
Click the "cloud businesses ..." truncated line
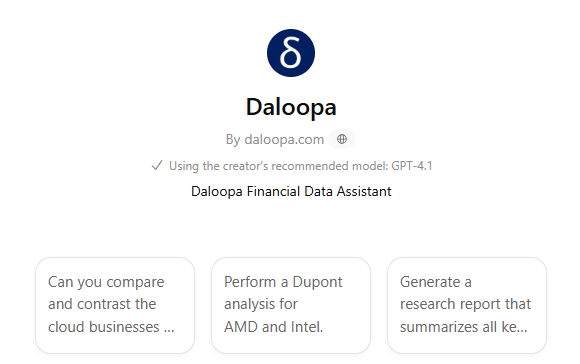coord(111,327)
